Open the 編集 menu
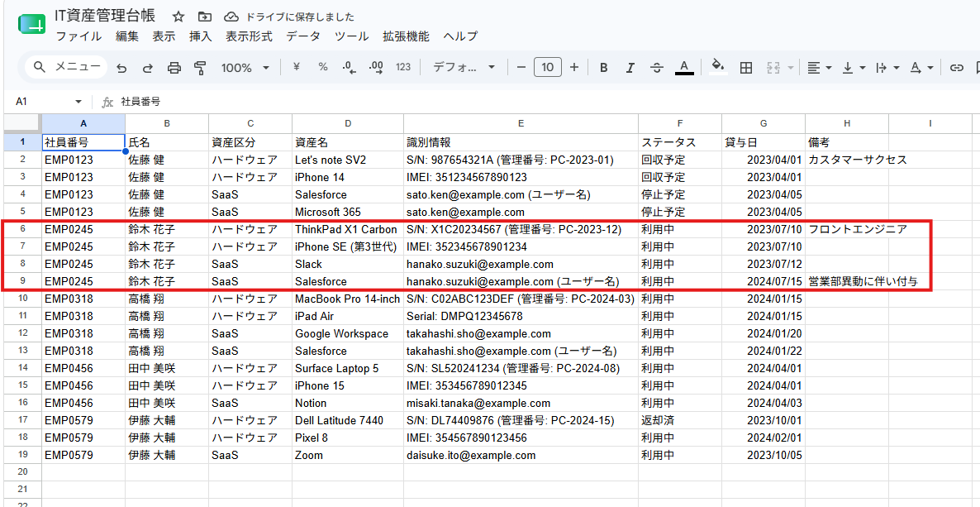The image size is (980, 507). click(x=127, y=36)
